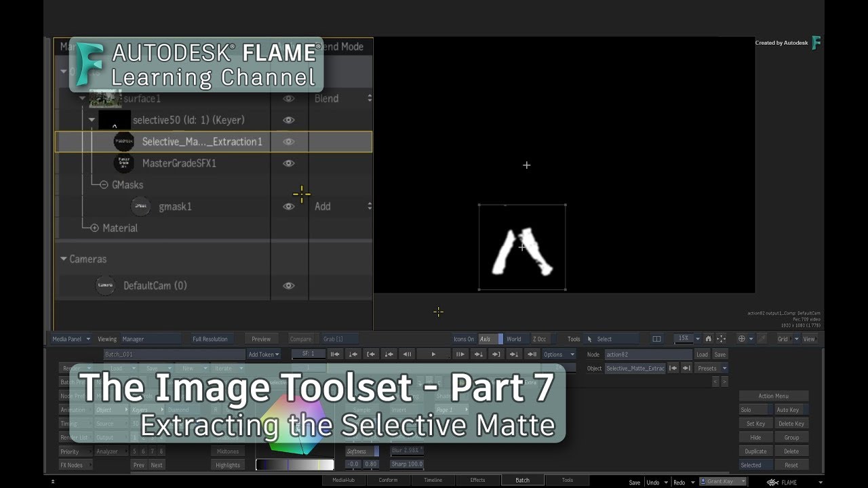Go to last frame in transport

(532, 354)
